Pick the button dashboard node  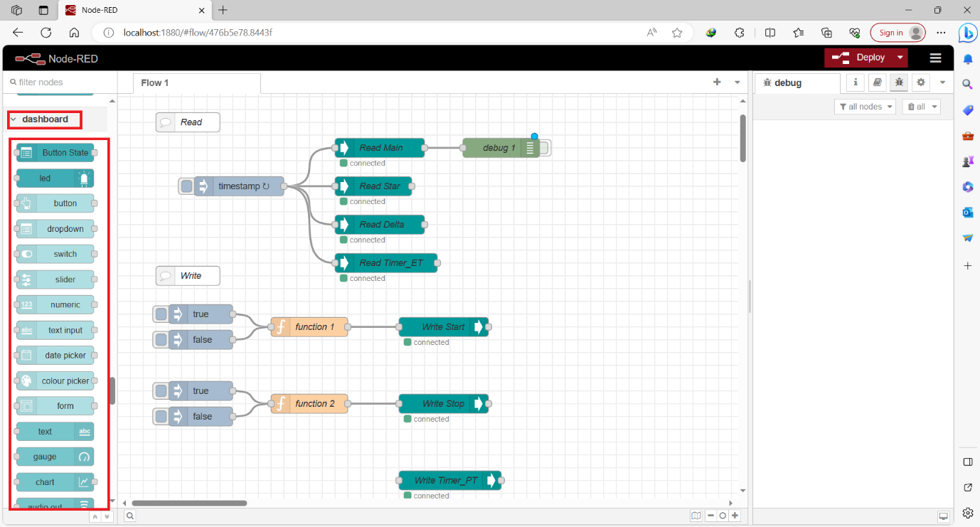coord(55,203)
